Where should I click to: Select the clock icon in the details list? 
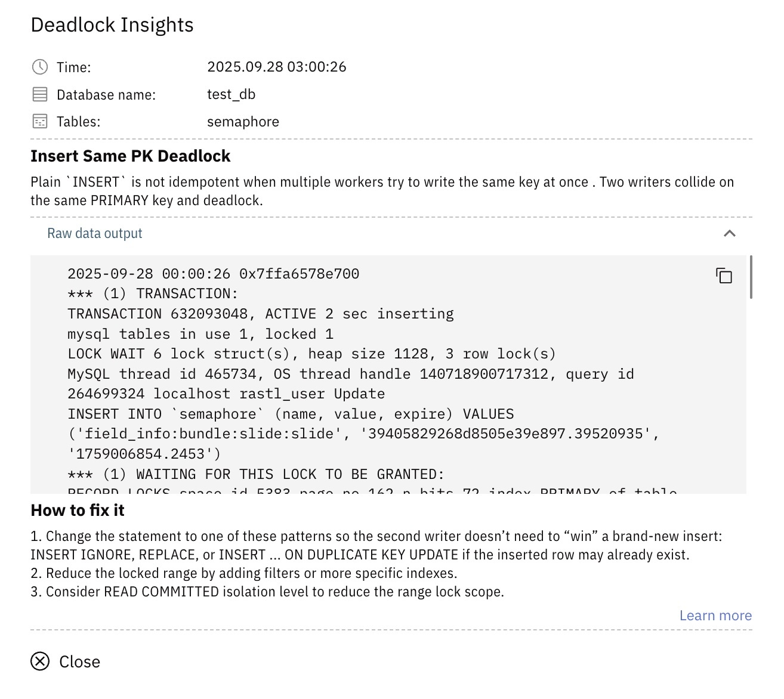coord(39,67)
